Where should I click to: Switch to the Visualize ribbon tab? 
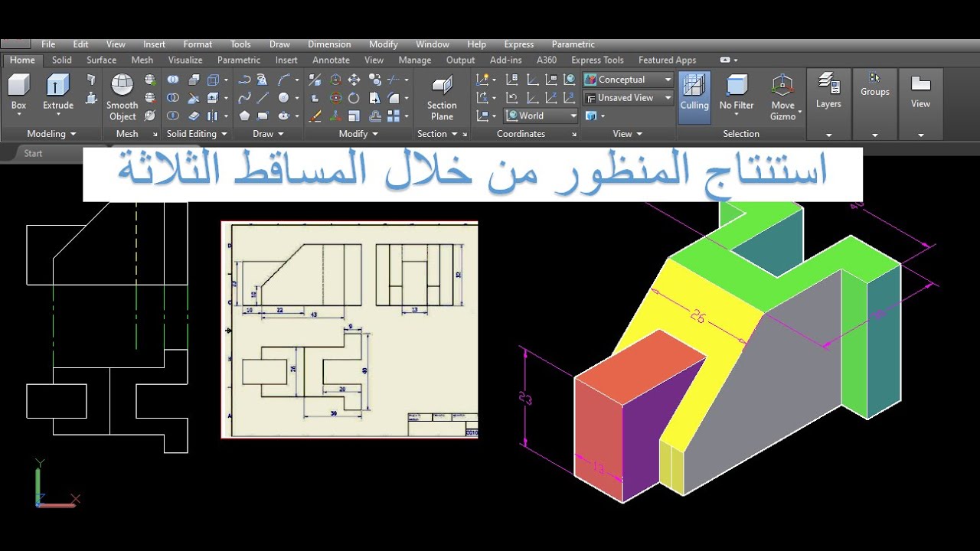tap(185, 60)
